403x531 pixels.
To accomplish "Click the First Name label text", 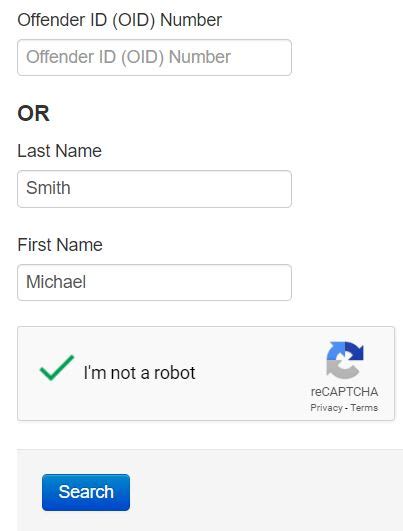I will 60,245.
